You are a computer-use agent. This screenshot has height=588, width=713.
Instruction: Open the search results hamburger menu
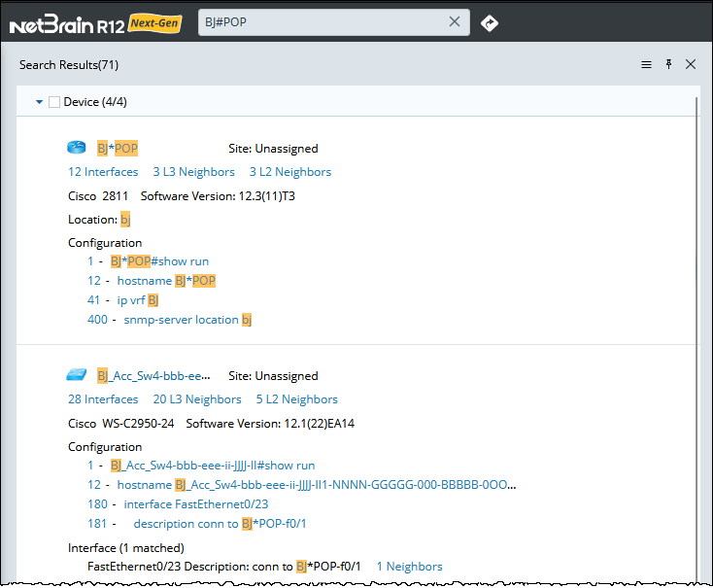tap(646, 64)
